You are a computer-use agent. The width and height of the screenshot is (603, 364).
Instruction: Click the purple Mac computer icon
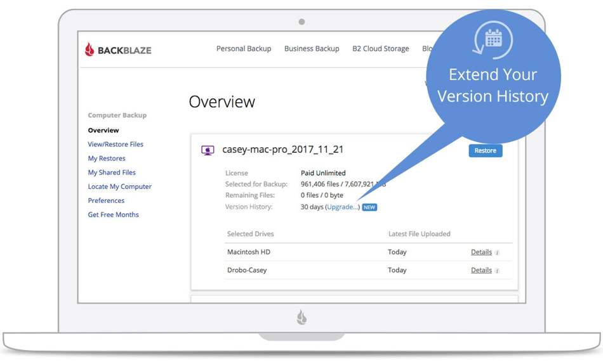coord(208,150)
